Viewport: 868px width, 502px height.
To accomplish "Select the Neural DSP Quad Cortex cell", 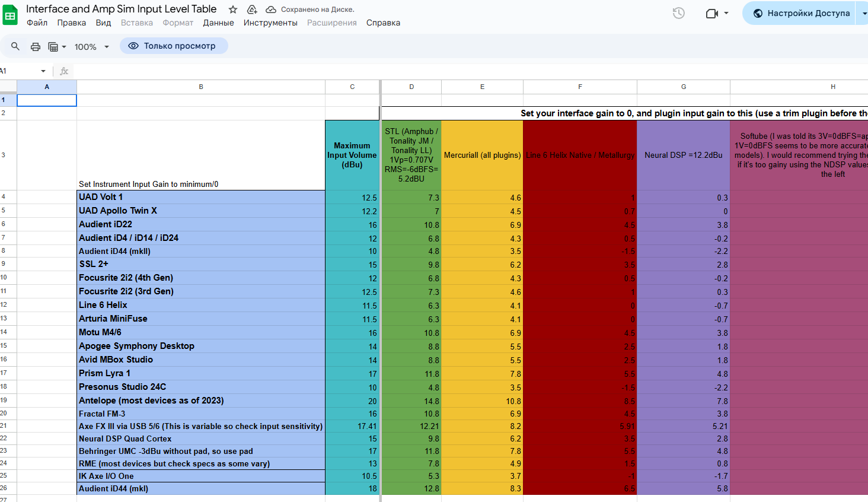I will (x=201, y=439).
